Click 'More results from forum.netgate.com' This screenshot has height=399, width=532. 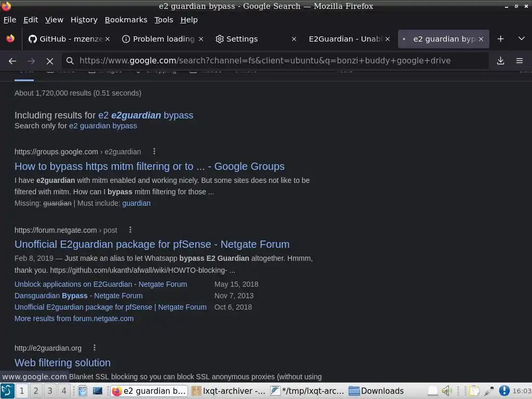(x=74, y=319)
